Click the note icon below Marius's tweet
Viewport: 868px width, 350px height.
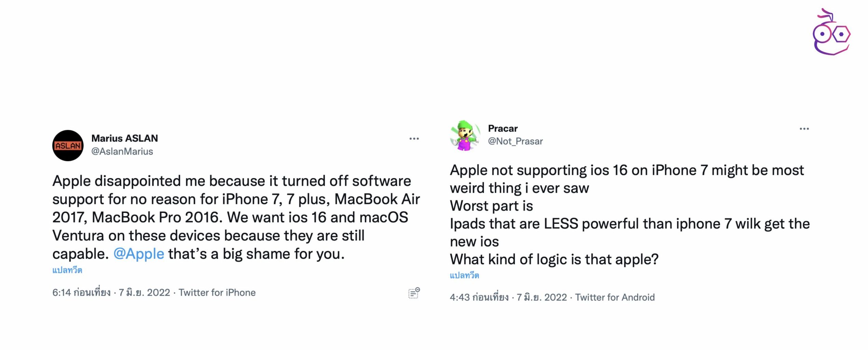coord(414,293)
